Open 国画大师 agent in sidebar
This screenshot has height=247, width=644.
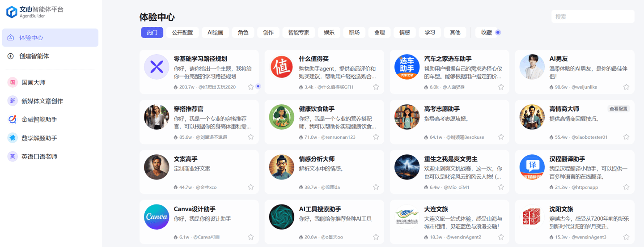tap(33, 82)
